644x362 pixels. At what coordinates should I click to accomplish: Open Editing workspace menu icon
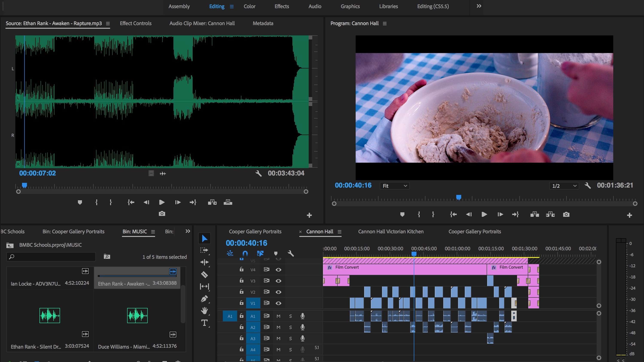pos(231,6)
